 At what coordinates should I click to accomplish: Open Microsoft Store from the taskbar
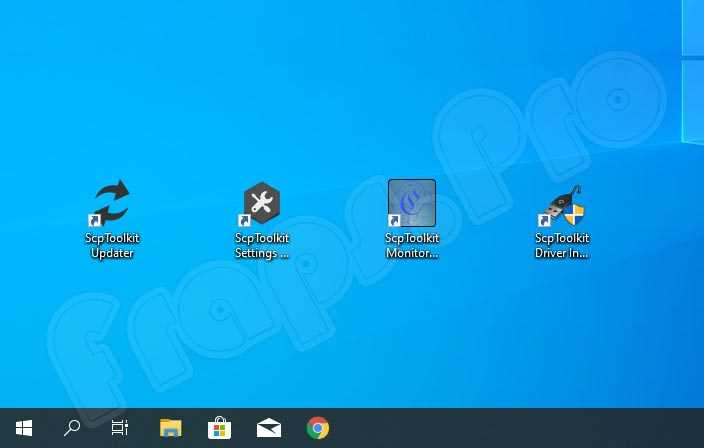[x=219, y=428]
